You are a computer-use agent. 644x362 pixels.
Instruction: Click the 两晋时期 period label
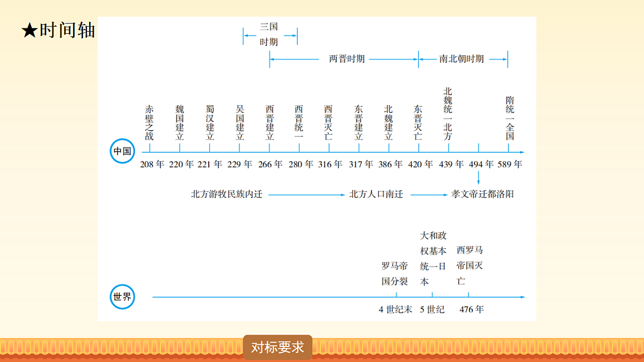pyautogui.click(x=347, y=59)
